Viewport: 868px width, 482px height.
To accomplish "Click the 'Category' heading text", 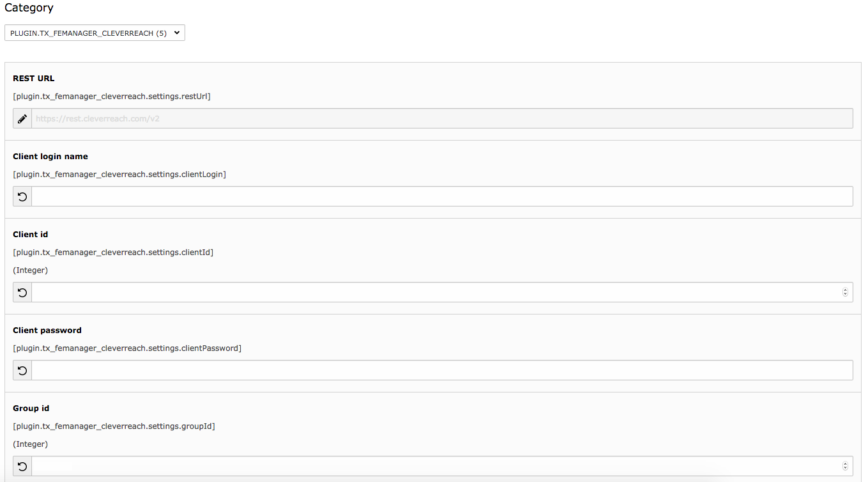I will click(29, 8).
